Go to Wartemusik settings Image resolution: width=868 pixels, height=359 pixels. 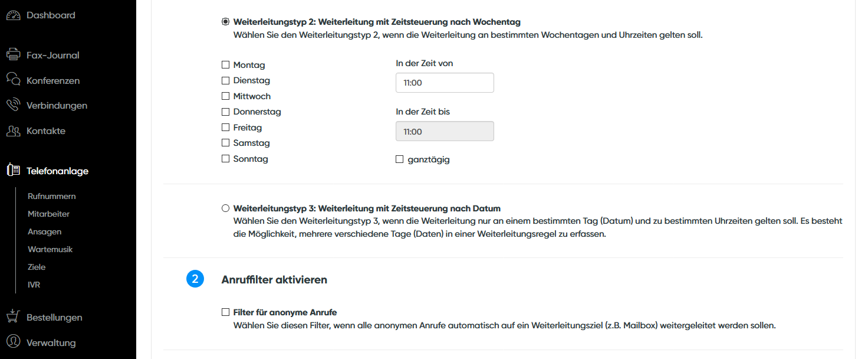(x=50, y=249)
